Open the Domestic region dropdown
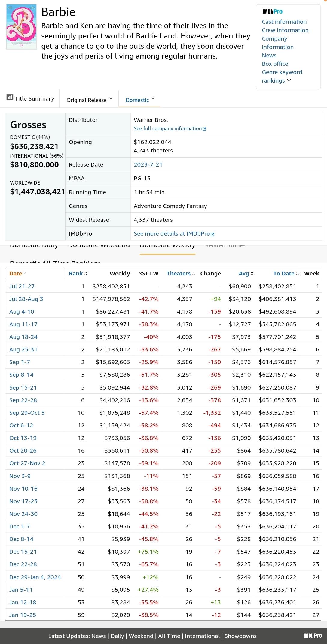The image size is (327, 644). [140, 100]
